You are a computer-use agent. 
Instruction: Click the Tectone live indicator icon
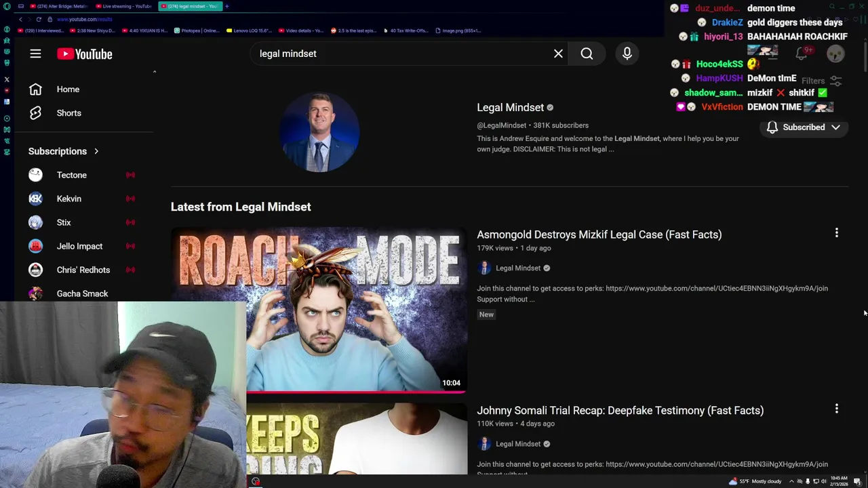click(130, 175)
